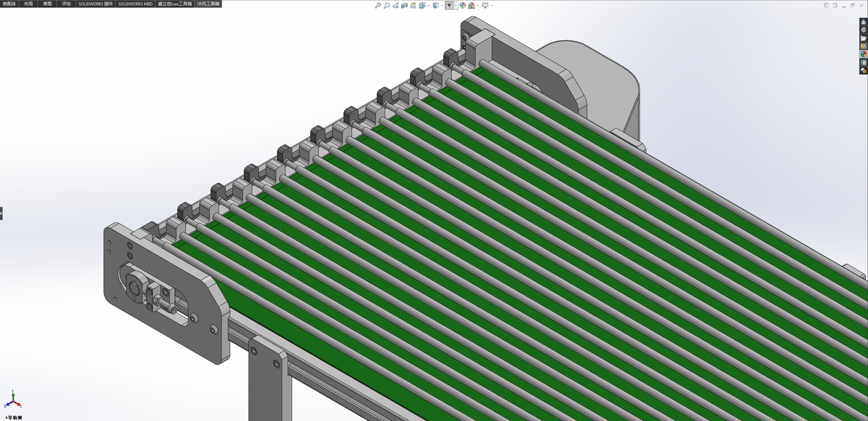
Task: Click the 沐风工具箱 toolbox tab
Action: click(208, 4)
